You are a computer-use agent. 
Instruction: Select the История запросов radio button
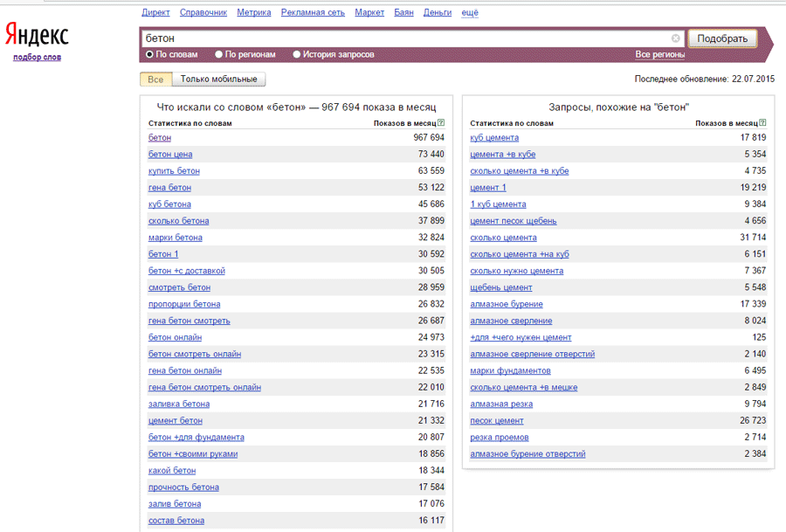297,54
